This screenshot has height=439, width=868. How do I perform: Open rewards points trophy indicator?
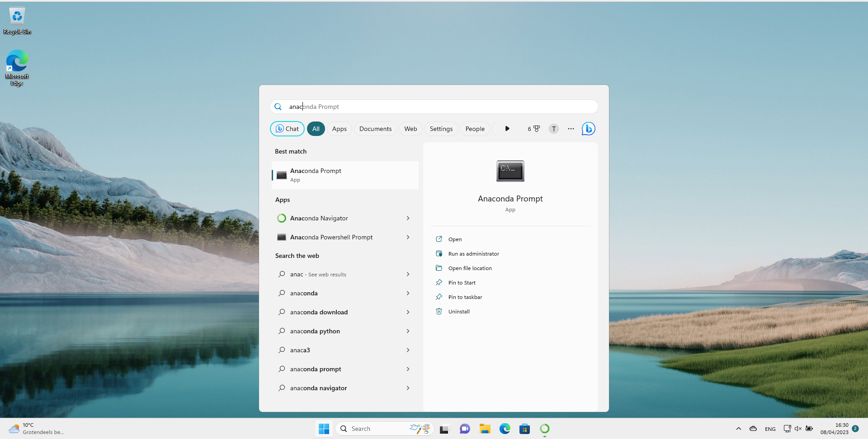pyautogui.click(x=534, y=129)
